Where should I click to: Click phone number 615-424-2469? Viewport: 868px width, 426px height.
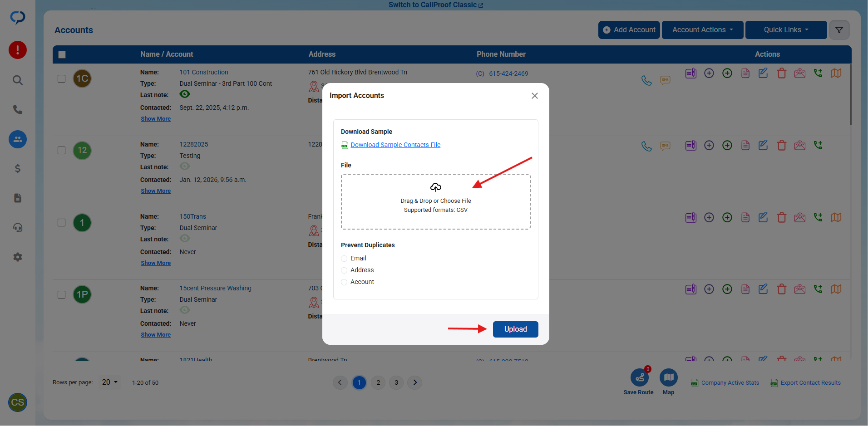coord(508,73)
